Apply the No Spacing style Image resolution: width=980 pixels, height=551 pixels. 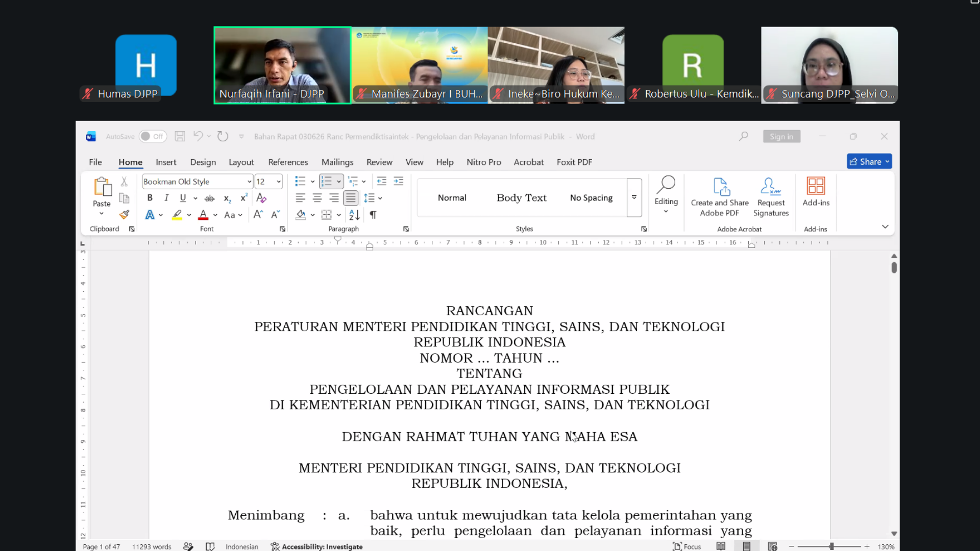coord(591,197)
